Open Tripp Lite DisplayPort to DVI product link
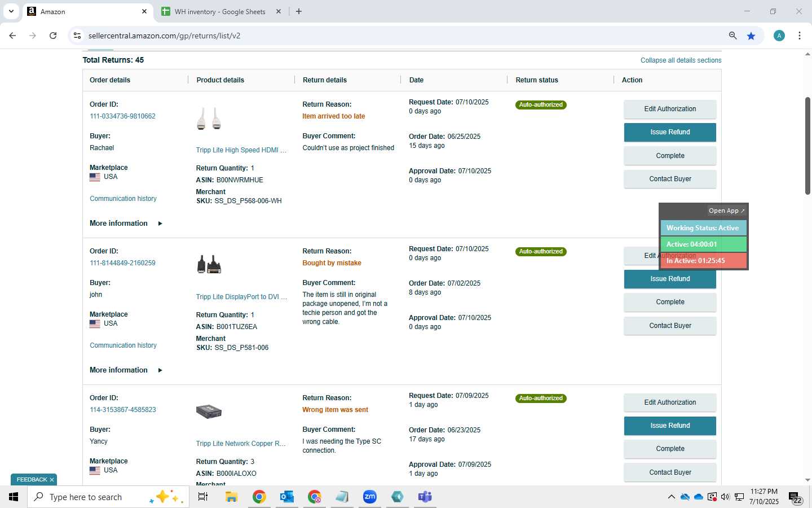Viewport: 812px width, 508px height. (241, 297)
